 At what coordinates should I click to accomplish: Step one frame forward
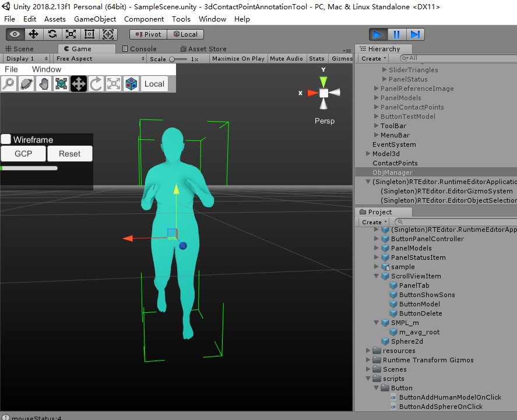[x=415, y=34]
